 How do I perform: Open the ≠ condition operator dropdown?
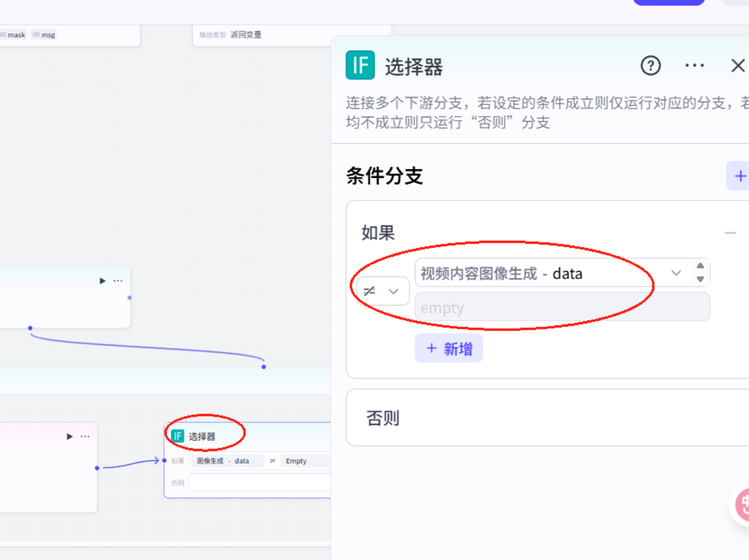(x=381, y=291)
